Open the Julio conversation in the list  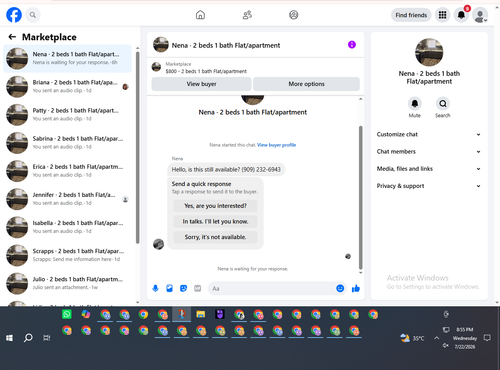click(67, 283)
